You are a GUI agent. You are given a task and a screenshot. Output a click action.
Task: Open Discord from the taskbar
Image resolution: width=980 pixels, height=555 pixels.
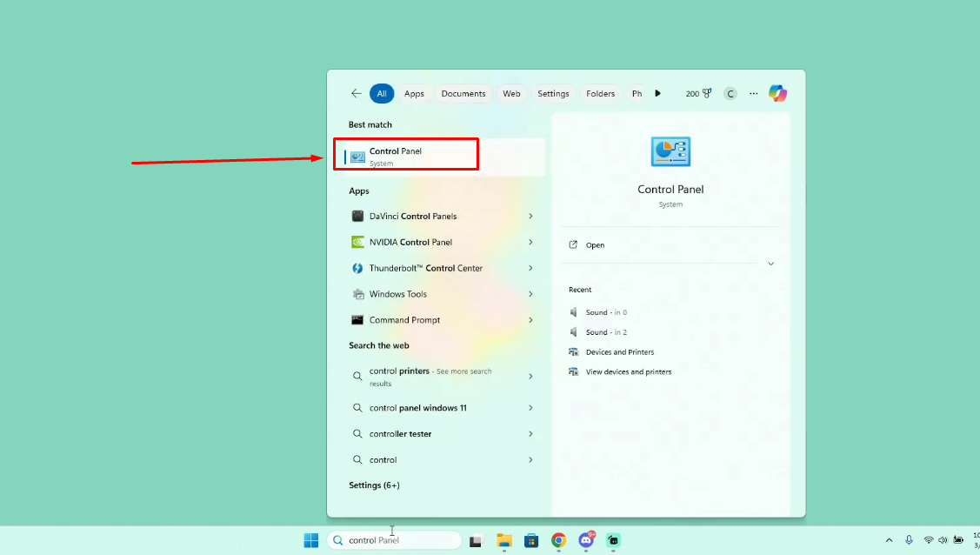[586, 540]
